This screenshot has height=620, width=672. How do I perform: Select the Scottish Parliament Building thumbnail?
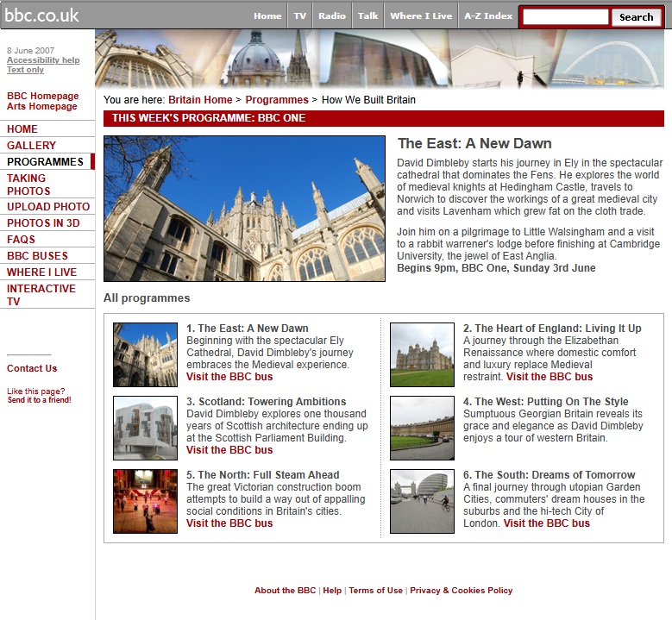pos(145,428)
